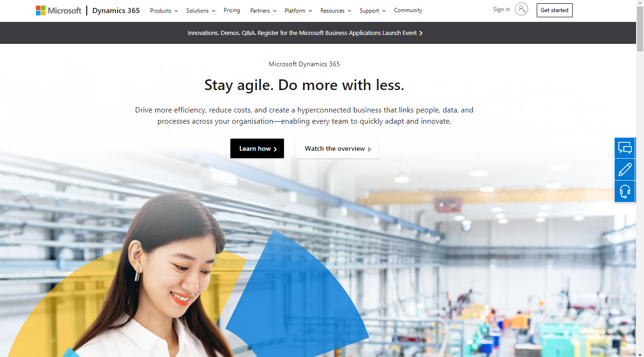The image size is (644, 357).
Task: Click the Microsoft logo
Action: pyautogui.click(x=59, y=10)
